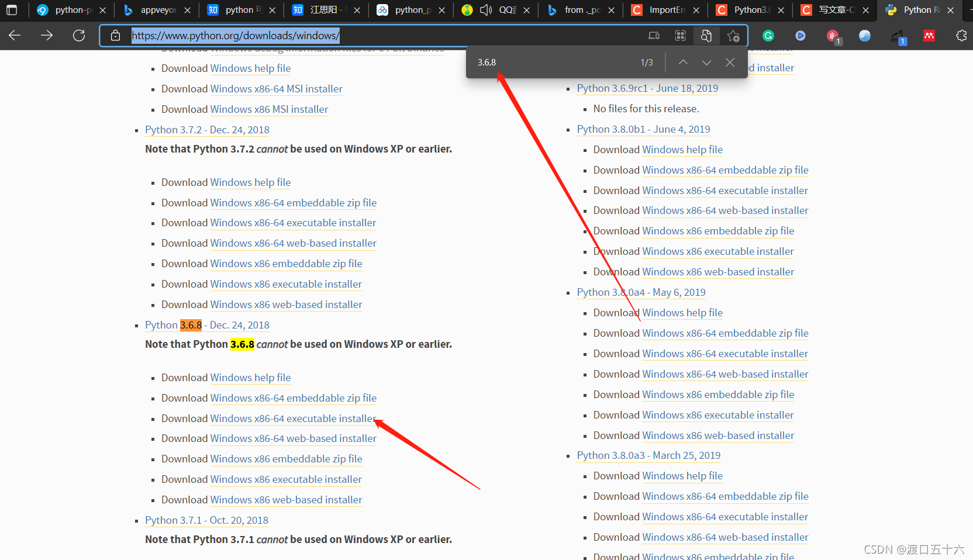973x560 pixels.
Task: Open the collections grid icon in toolbar
Action: 681,36
